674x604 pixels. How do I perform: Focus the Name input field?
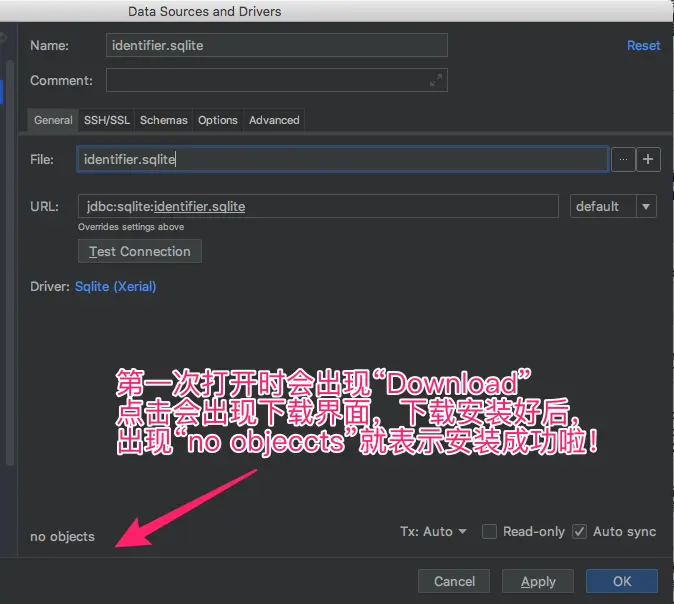point(277,45)
